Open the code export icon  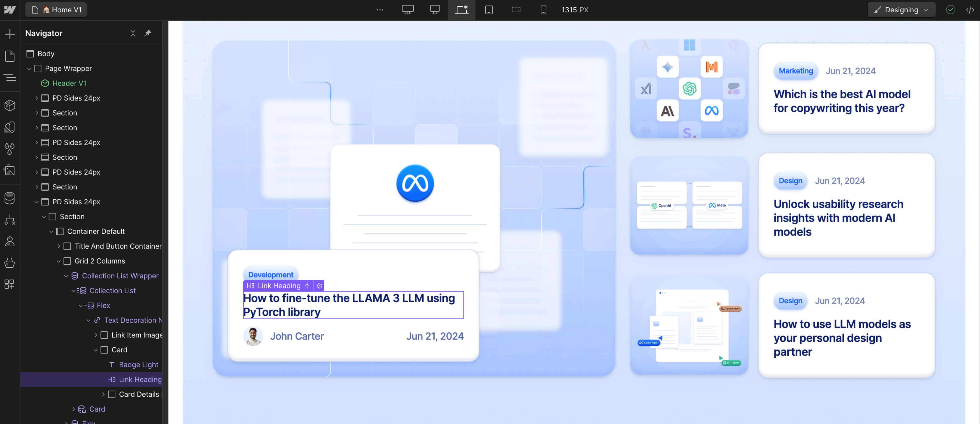[x=970, y=10]
